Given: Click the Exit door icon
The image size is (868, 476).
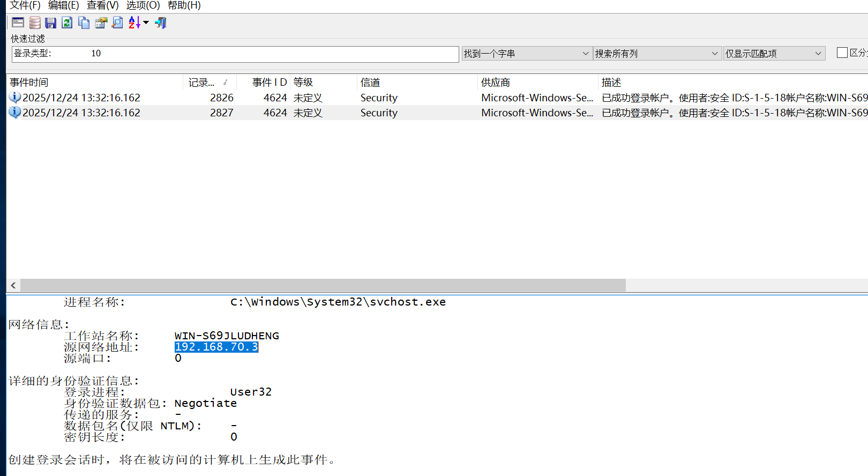Looking at the screenshot, I should [161, 23].
